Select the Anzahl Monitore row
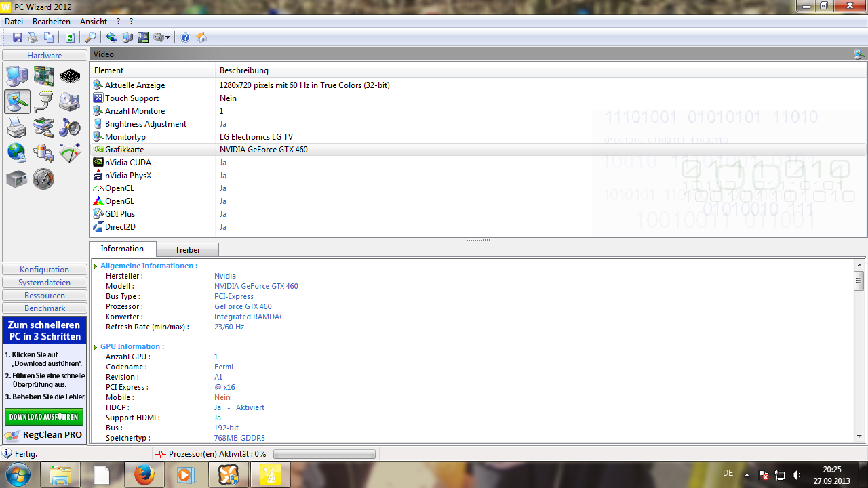This screenshot has width=868, height=488. 479,111
